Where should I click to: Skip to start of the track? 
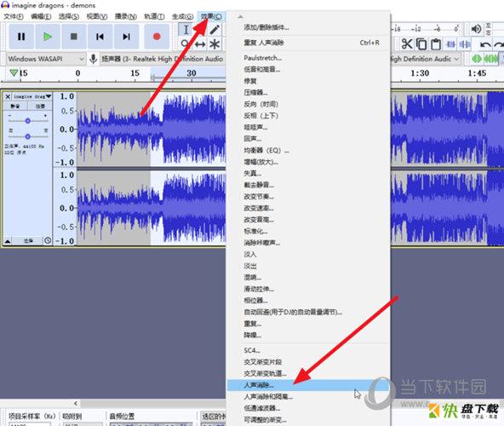pyautogui.click(x=100, y=37)
